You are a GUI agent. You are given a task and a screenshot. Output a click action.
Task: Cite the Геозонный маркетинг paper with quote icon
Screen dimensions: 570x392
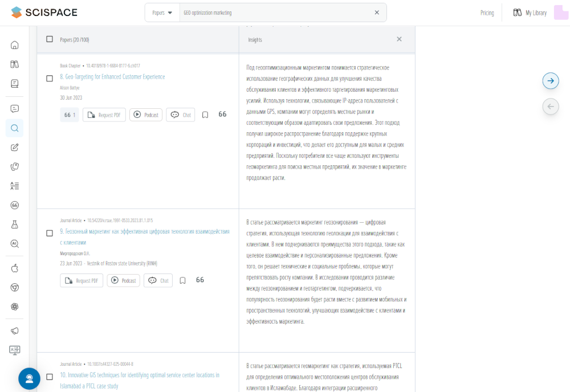[200, 280]
